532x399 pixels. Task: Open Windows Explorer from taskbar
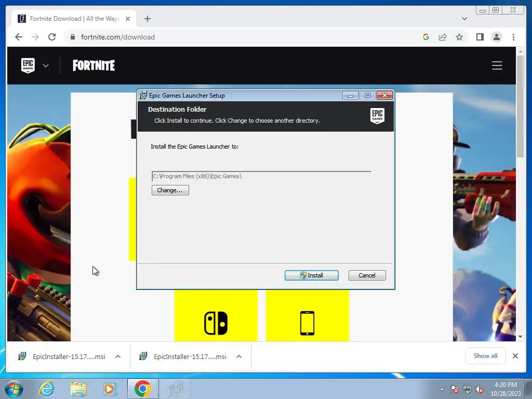pos(78,389)
